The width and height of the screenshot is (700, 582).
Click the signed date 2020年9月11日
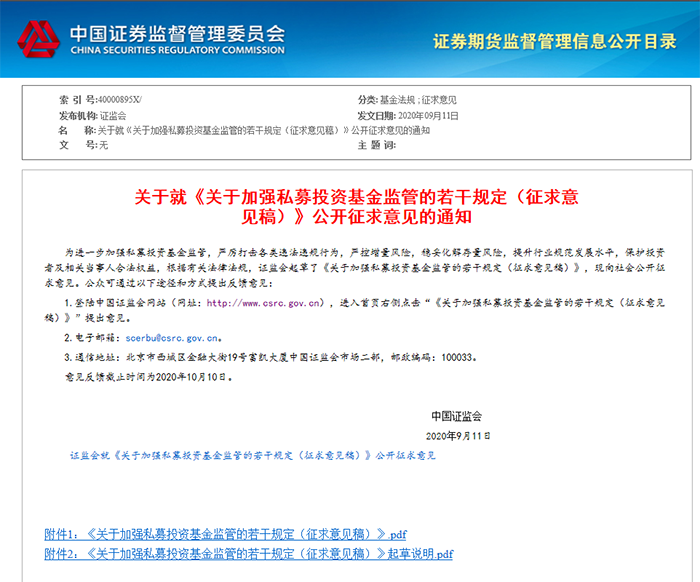[458, 436]
